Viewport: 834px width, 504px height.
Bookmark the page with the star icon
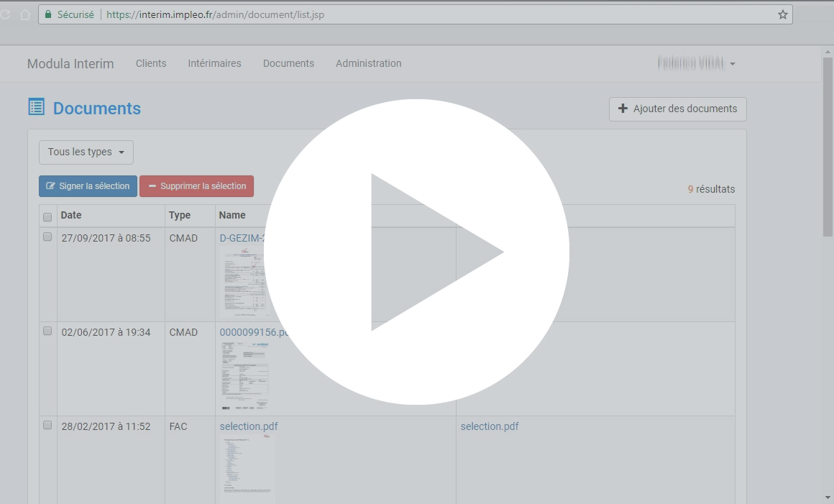[x=782, y=15]
